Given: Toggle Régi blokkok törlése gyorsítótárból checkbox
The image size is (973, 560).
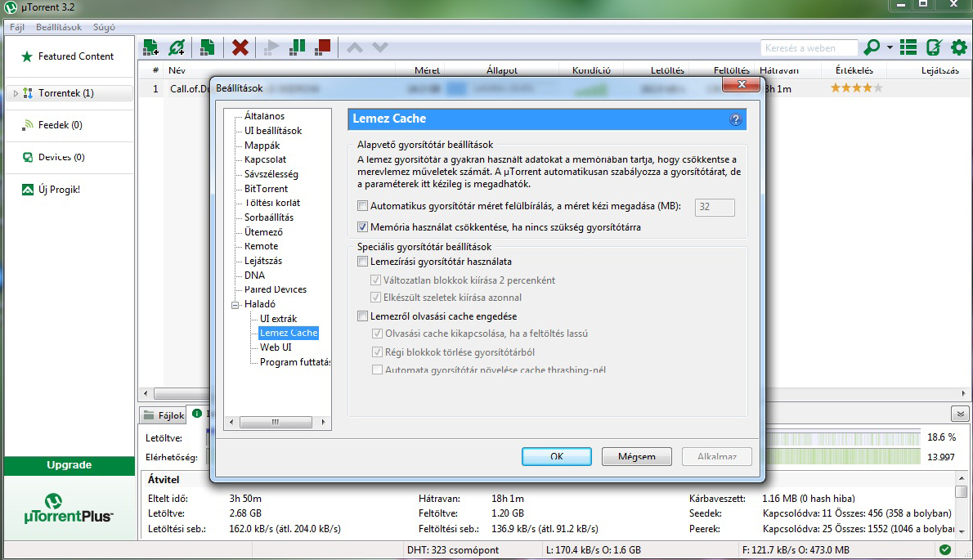Looking at the screenshot, I should point(377,352).
